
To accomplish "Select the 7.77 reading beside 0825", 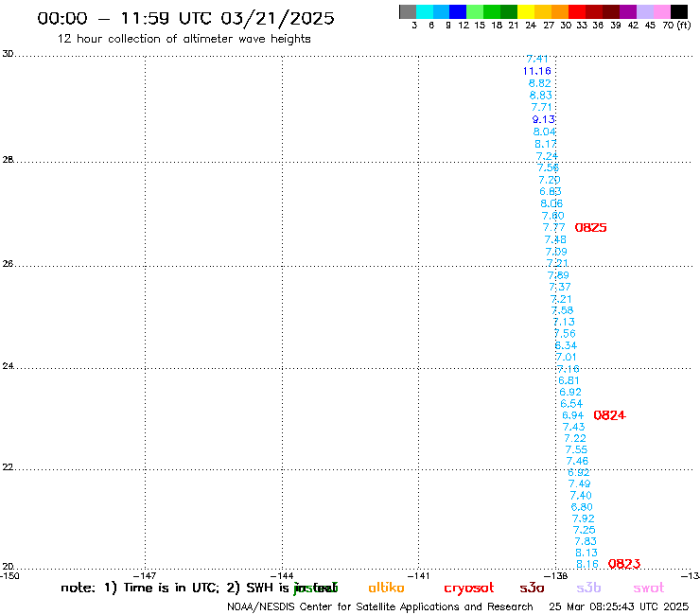I will (554, 227).
